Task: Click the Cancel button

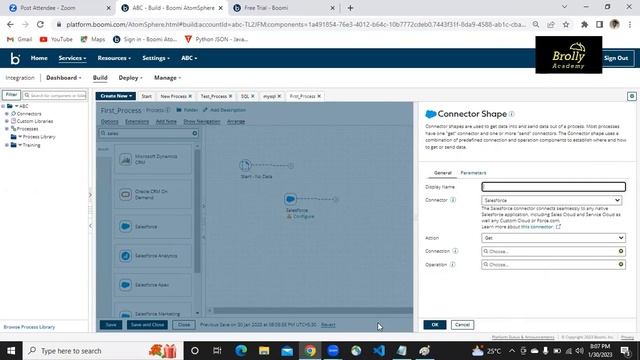Action: click(x=462, y=325)
